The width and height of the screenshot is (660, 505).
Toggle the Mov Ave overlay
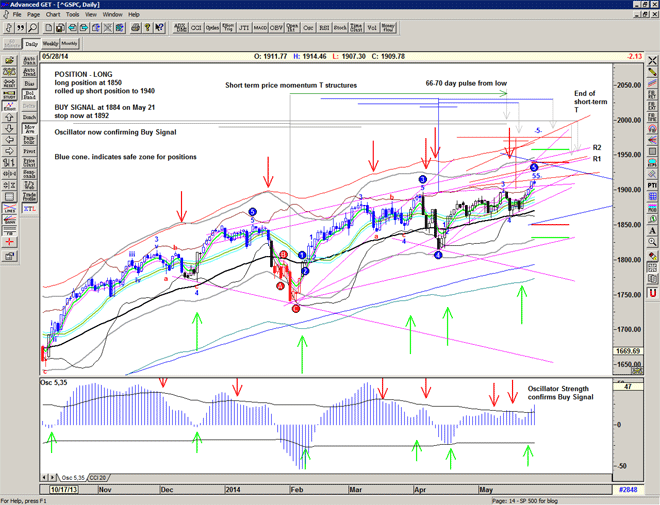click(x=30, y=130)
